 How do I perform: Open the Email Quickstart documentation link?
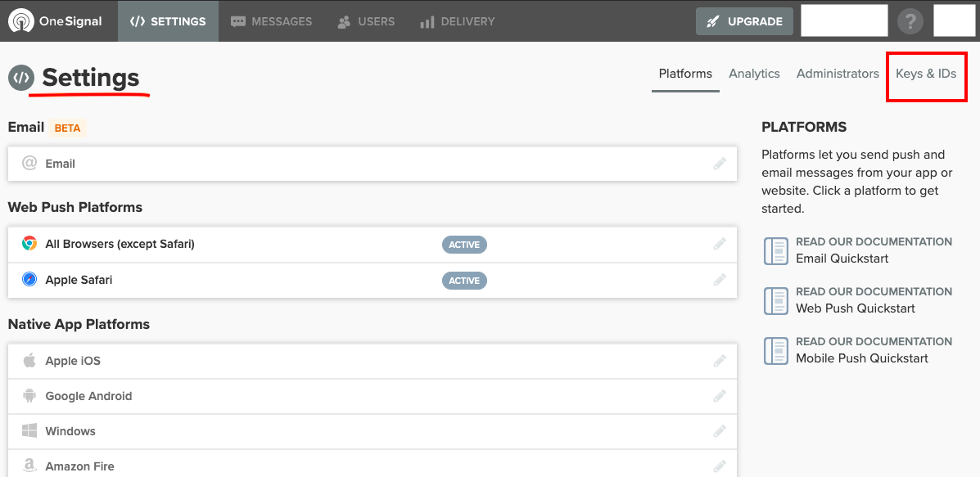click(842, 259)
